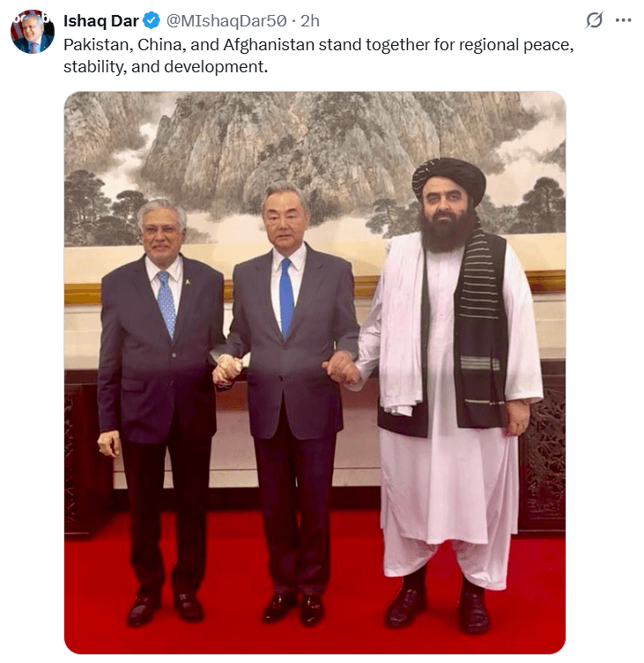Open the three-dot more options menu

623,20
